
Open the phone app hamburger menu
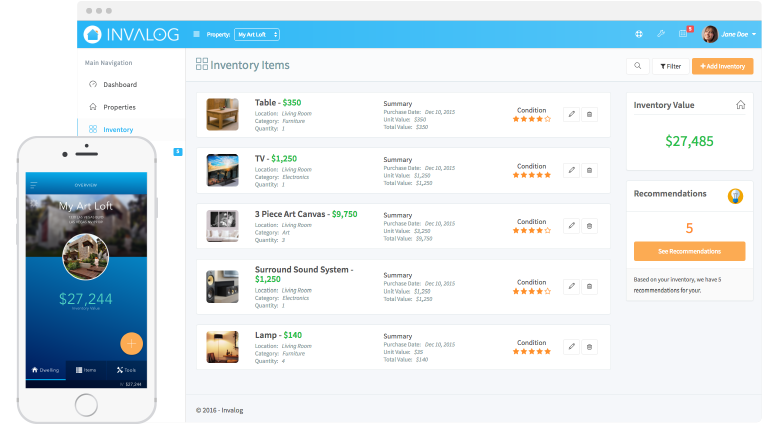coord(33,185)
